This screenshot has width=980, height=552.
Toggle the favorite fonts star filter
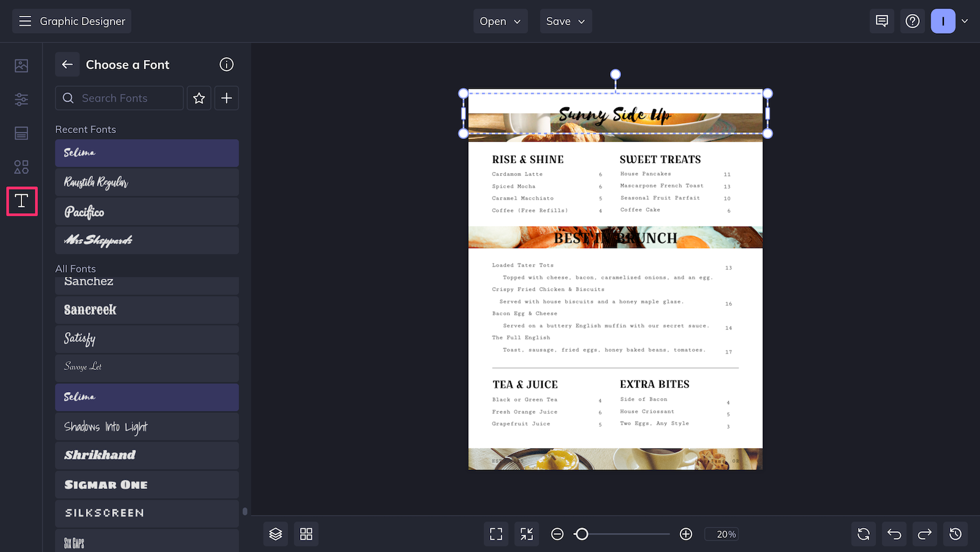point(198,98)
